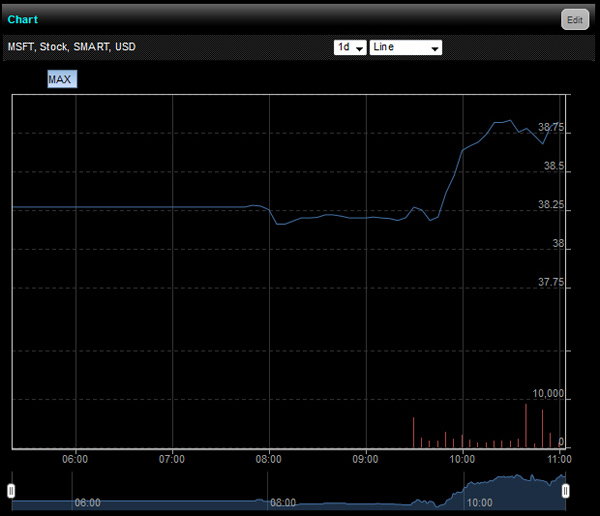Click the tallest red volume bar
The image size is (600, 516).
(526, 426)
